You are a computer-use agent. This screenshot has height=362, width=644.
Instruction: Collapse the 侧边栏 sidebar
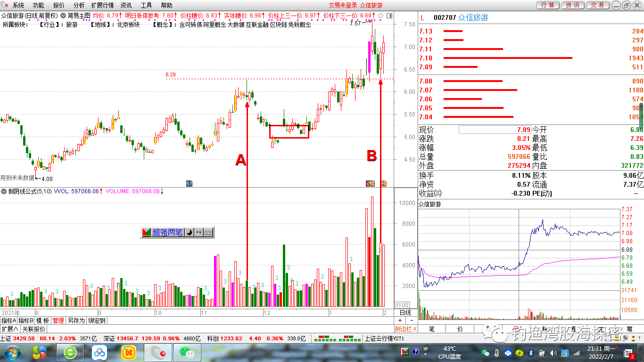405,329
